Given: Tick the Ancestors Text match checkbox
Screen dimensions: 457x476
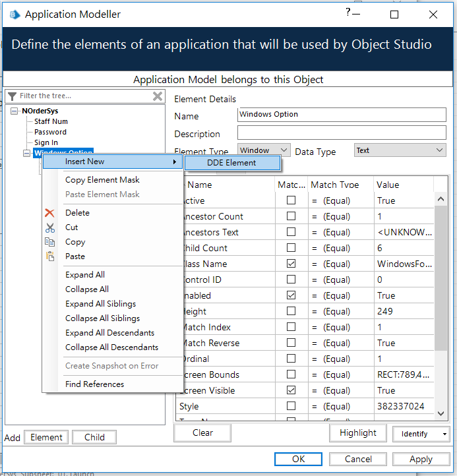Looking at the screenshot, I should pos(291,232).
